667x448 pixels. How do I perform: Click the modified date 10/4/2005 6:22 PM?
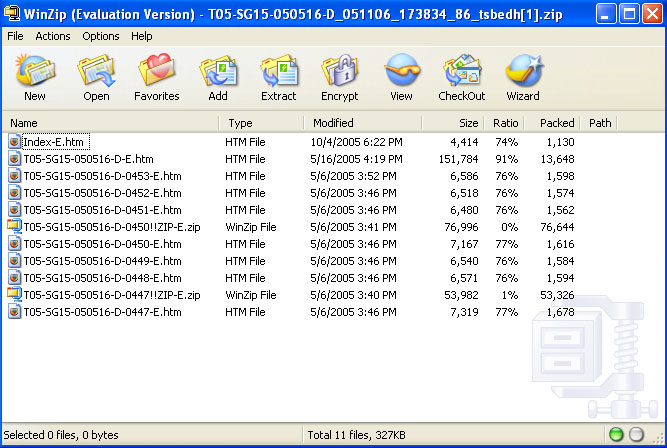[356, 142]
